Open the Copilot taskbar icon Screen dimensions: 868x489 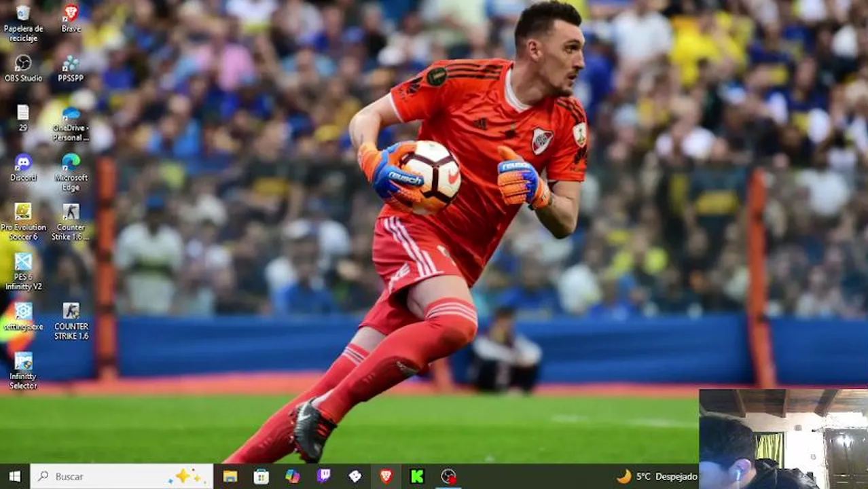[293, 476]
